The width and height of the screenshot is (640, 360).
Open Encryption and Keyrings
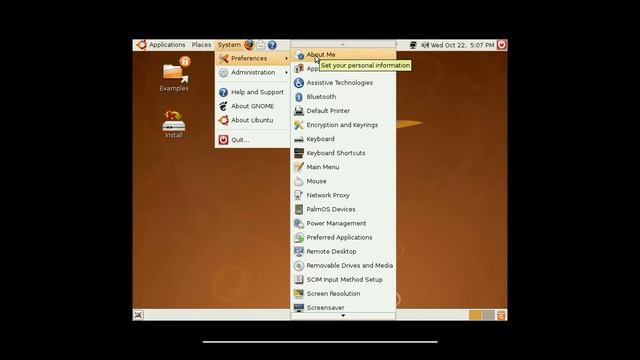click(343, 125)
